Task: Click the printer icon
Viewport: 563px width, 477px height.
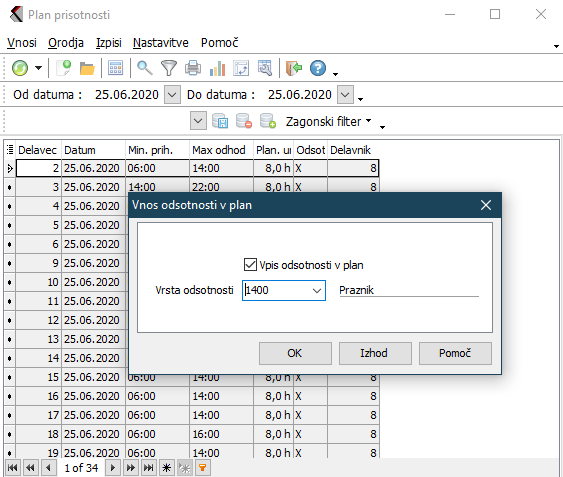Action: pyautogui.click(x=193, y=68)
